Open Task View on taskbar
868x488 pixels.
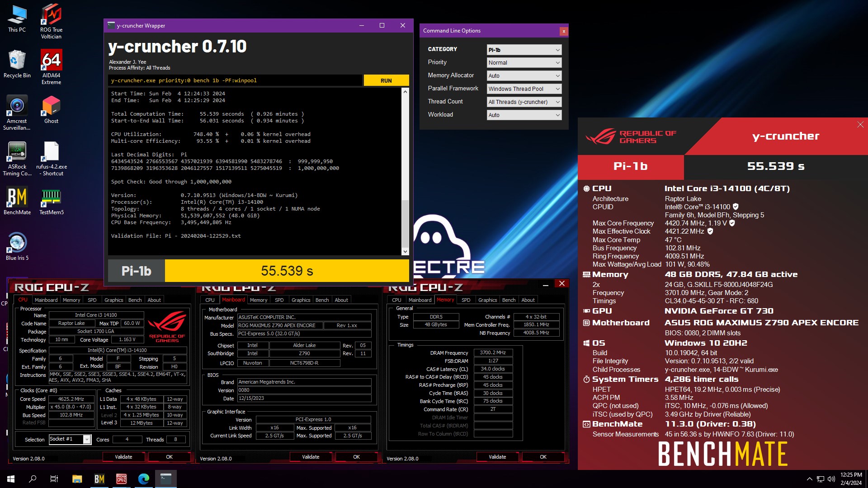click(54, 479)
